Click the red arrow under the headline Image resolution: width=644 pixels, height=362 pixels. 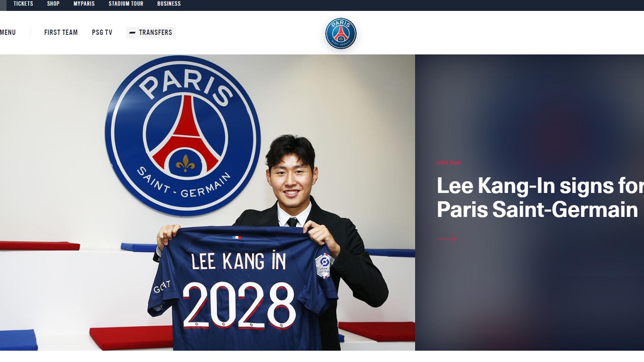(x=447, y=239)
